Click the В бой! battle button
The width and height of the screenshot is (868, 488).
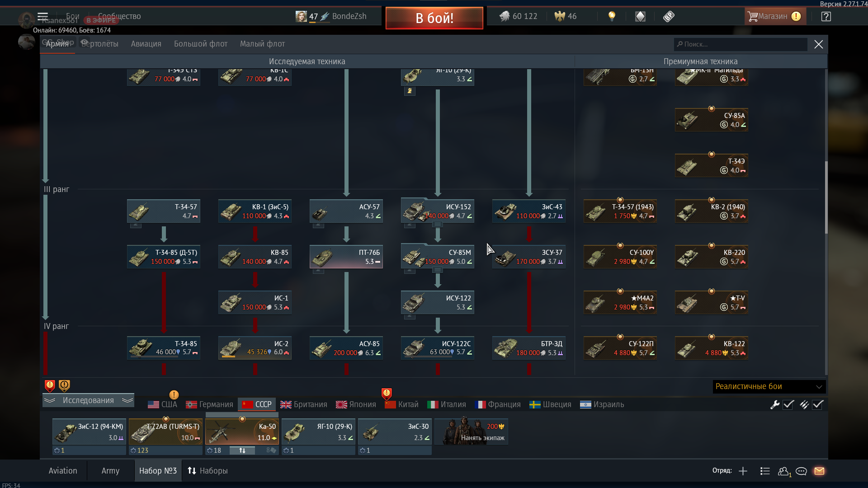pyautogui.click(x=434, y=18)
